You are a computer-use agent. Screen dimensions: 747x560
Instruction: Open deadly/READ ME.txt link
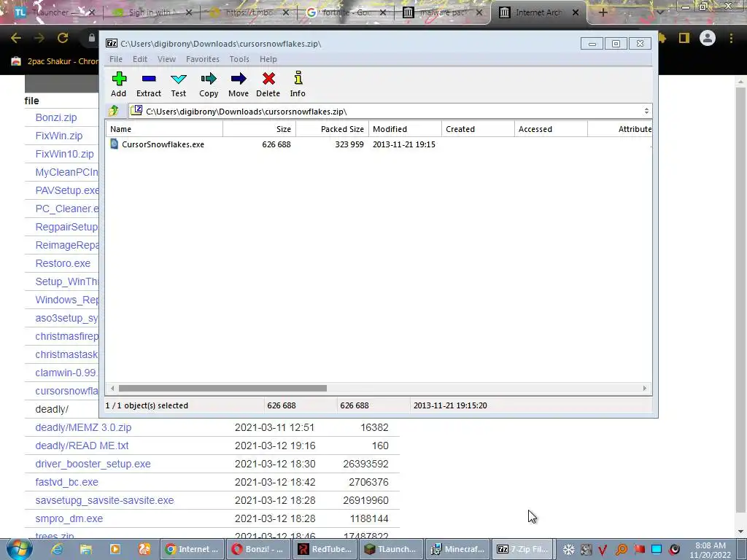(82, 446)
